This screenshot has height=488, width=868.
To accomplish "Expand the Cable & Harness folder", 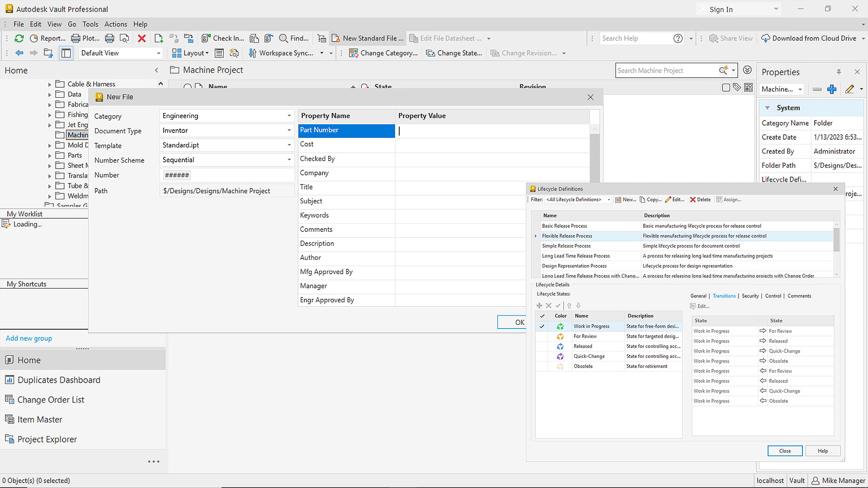I will pos(50,84).
